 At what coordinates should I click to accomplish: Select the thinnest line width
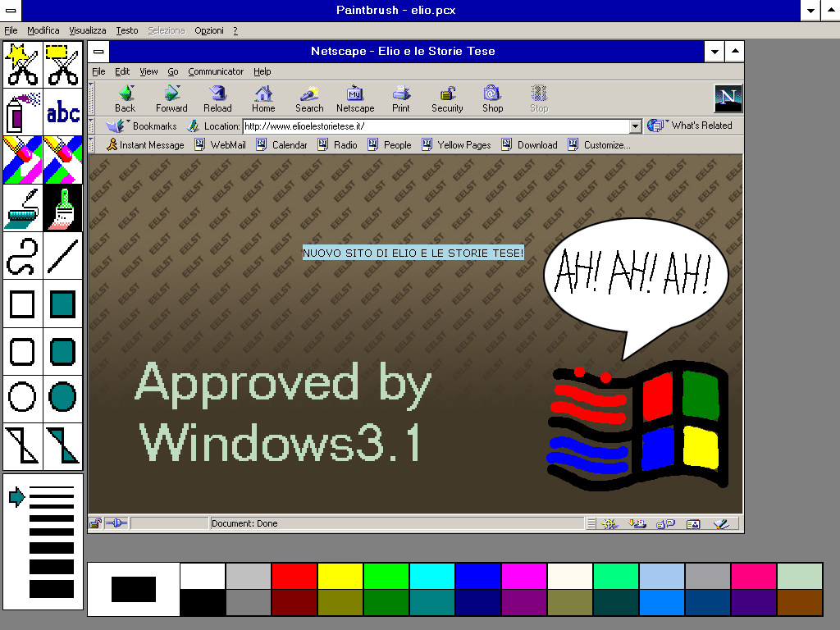(52, 488)
